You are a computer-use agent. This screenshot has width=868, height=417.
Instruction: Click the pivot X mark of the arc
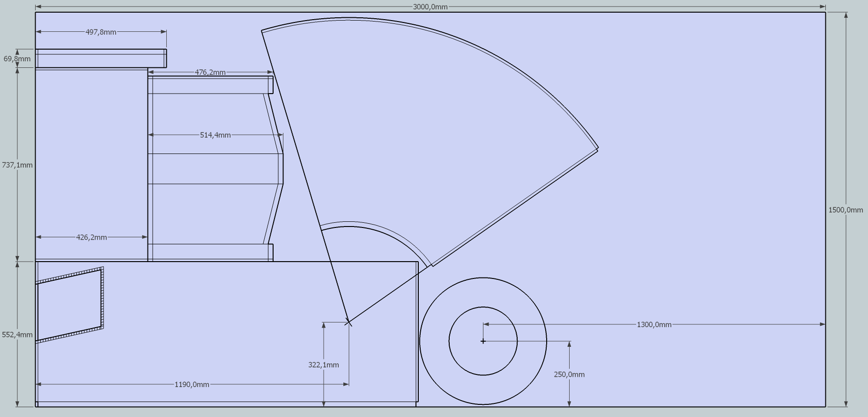(x=348, y=322)
